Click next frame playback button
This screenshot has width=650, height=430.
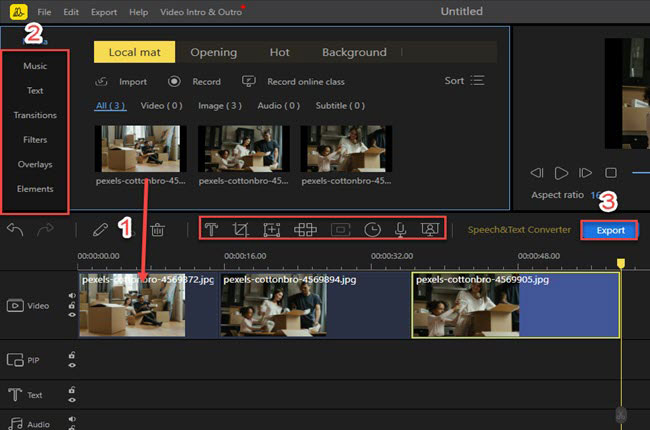coord(585,172)
